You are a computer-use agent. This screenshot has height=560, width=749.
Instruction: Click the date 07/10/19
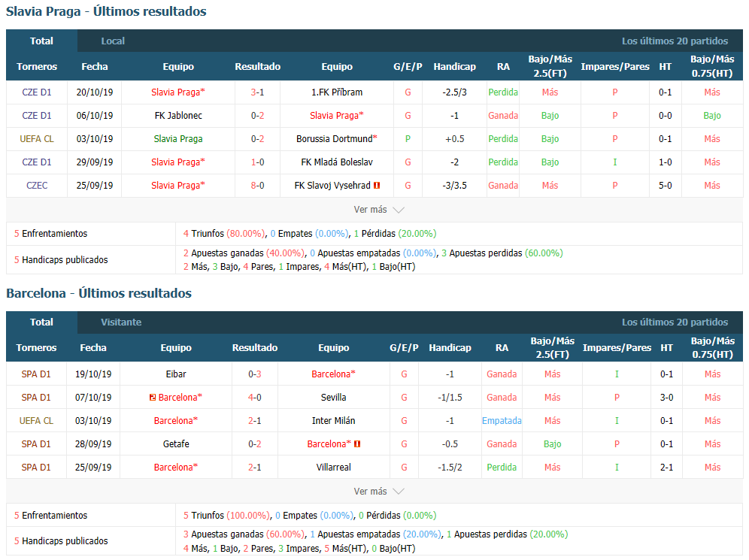click(x=93, y=397)
